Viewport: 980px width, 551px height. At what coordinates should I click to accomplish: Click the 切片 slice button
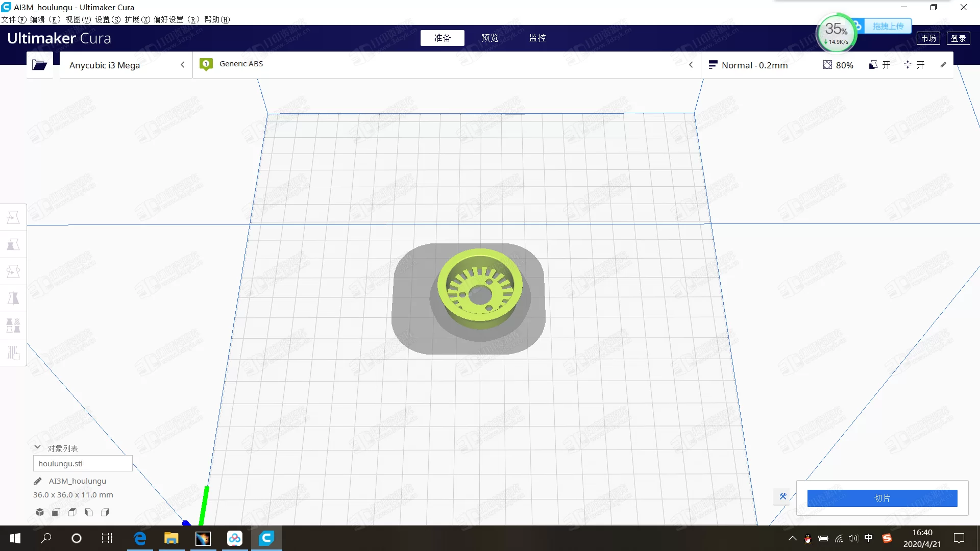click(881, 498)
